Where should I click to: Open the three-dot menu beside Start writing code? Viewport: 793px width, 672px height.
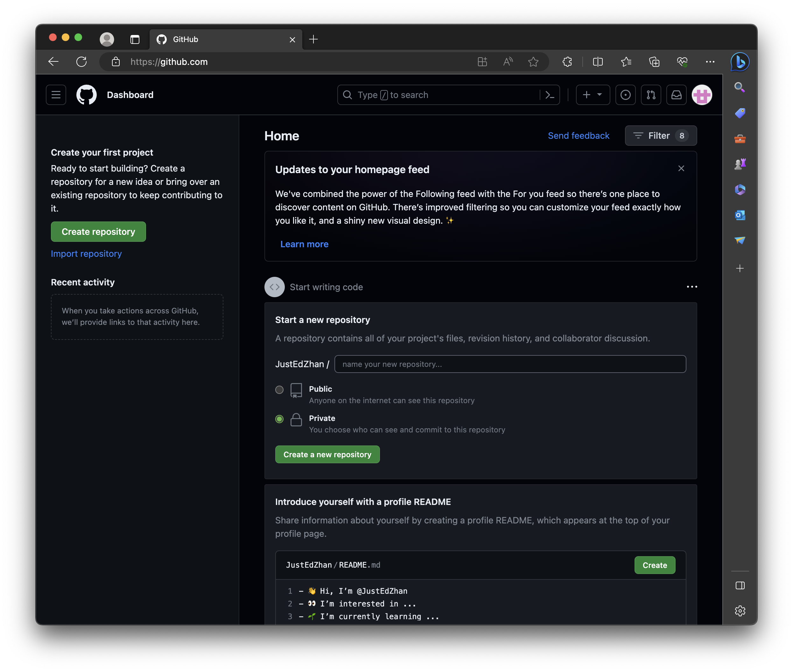(x=691, y=287)
